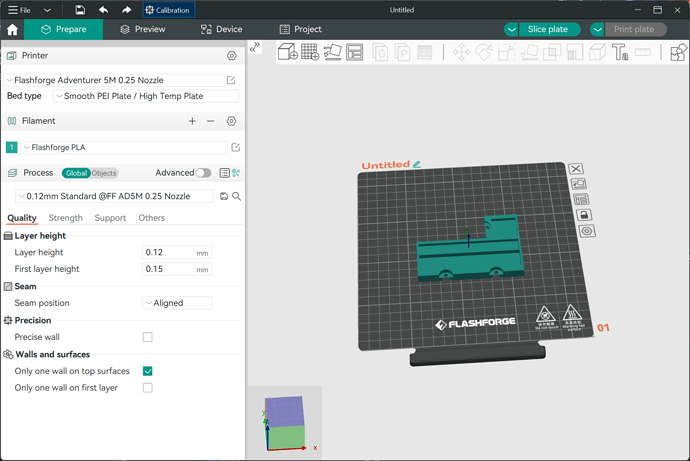The height and width of the screenshot is (461, 690).
Task: Click the Save project icon
Action: pyautogui.click(x=80, y=10)
